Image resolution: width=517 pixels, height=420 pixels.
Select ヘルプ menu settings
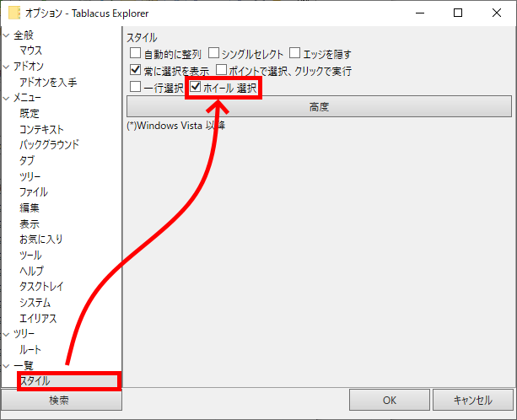coord(31,271)
